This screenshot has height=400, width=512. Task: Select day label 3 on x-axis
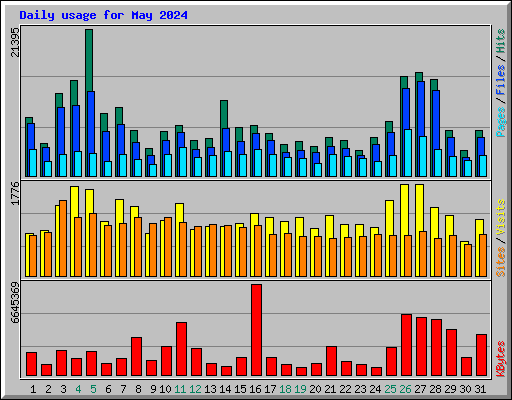[x=63, y=389]
